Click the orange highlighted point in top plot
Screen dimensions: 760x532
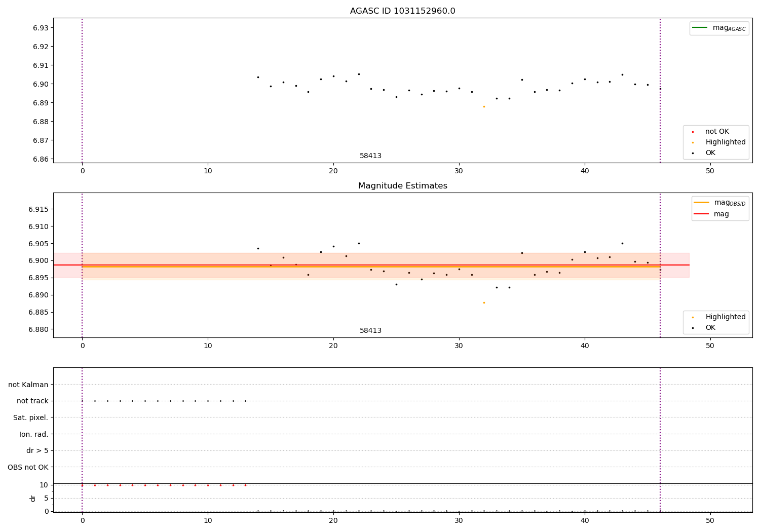pos(484,106)
